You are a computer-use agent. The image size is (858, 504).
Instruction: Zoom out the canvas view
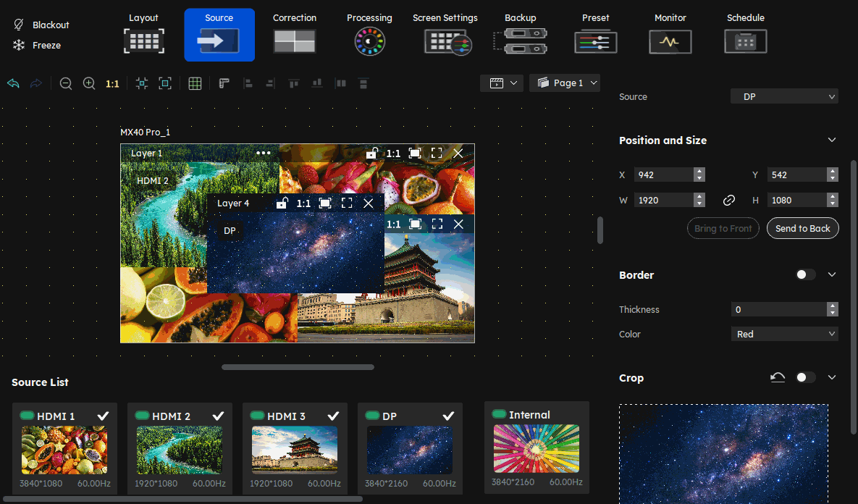coord(66,84)
